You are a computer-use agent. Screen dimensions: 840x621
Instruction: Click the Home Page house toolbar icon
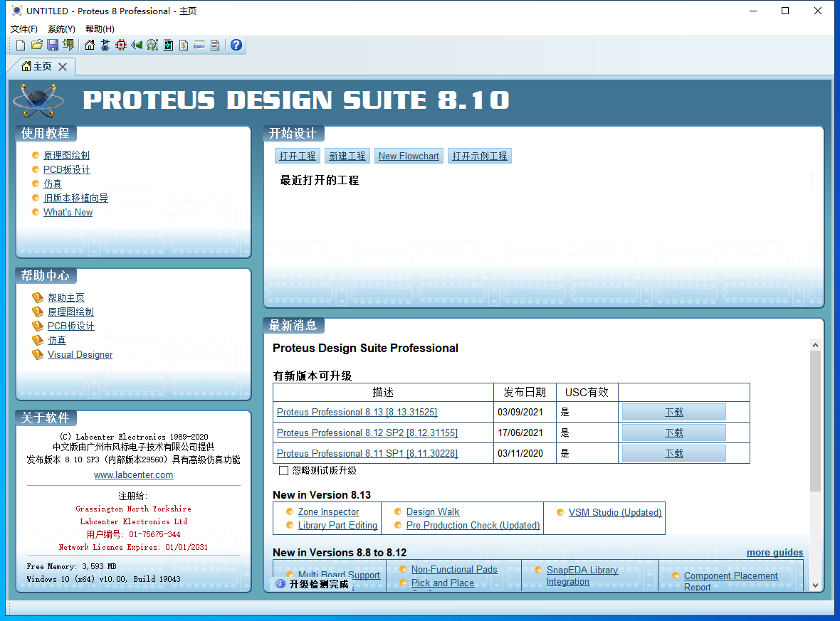[90, 46]
